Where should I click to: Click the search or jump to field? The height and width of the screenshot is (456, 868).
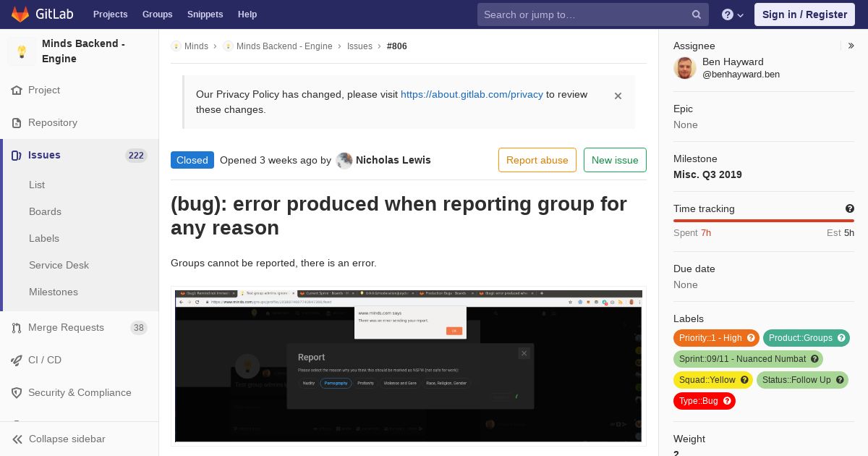[x=593, y=14]
